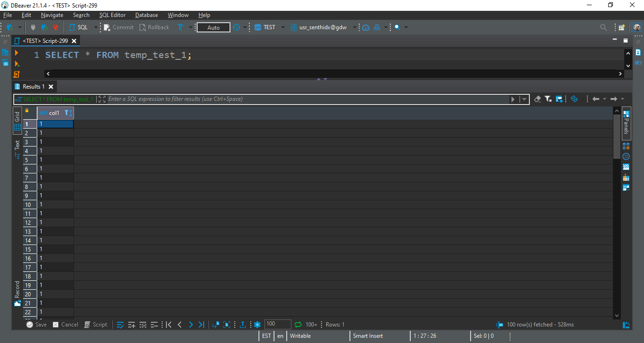Open SQL editor dropdown arrow in toolbar
This screenshot has height=343, width=644.
(96, 27)
